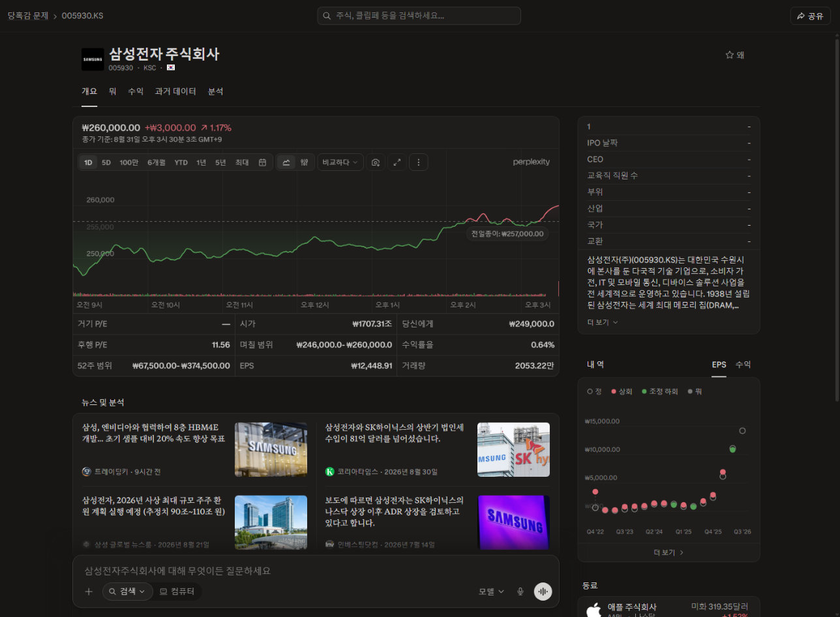This screenshot has width=840, height=617.
Task: Select the YTD chart range
Action: coord(181,162)
